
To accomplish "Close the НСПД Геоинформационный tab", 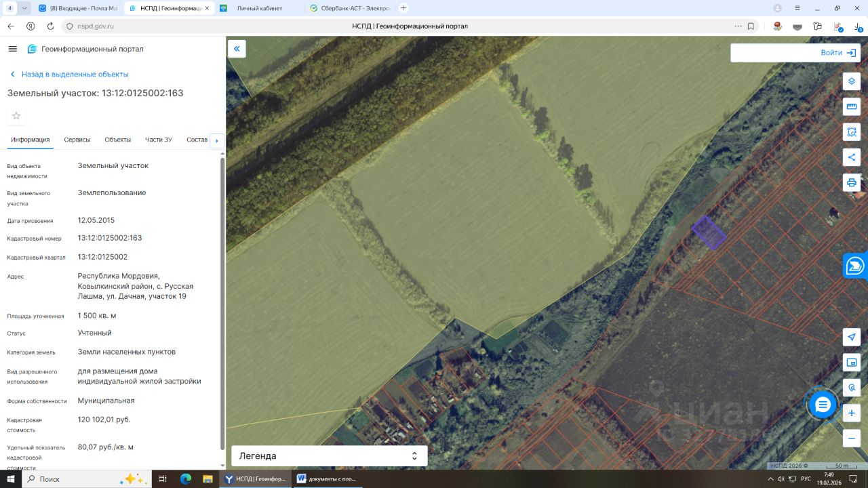I will 207,8.
